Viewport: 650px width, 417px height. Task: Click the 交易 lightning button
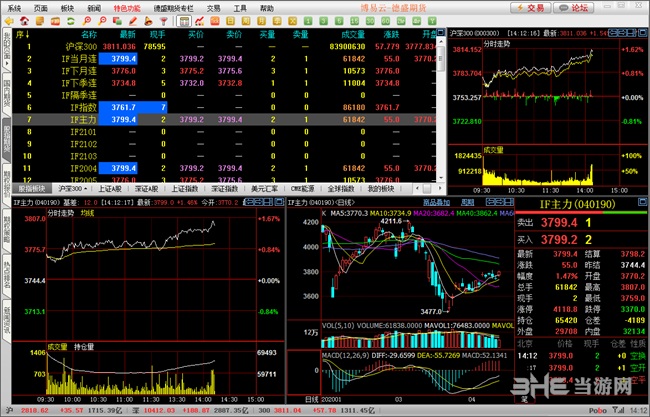click(x=531, y=8)
